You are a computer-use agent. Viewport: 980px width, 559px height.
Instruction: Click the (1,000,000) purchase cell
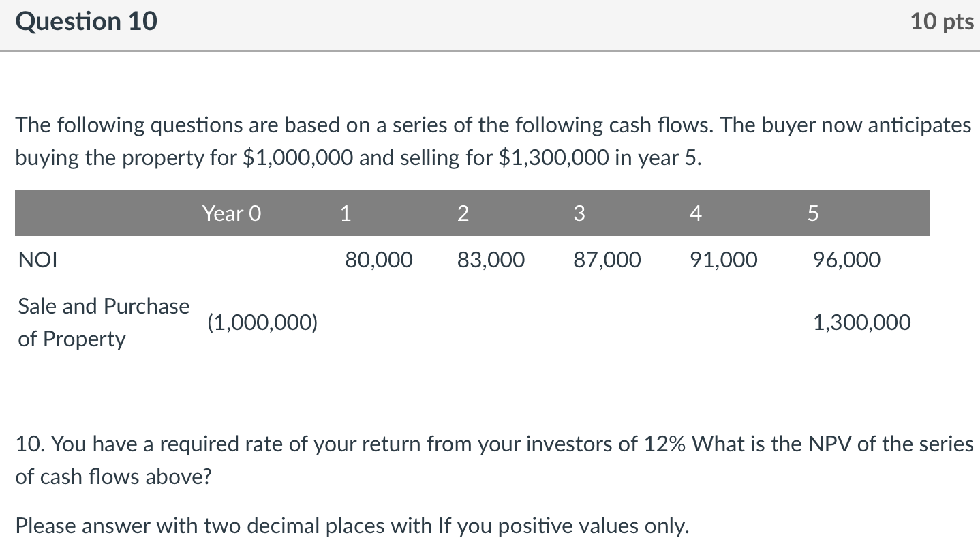tap(262, 322)
